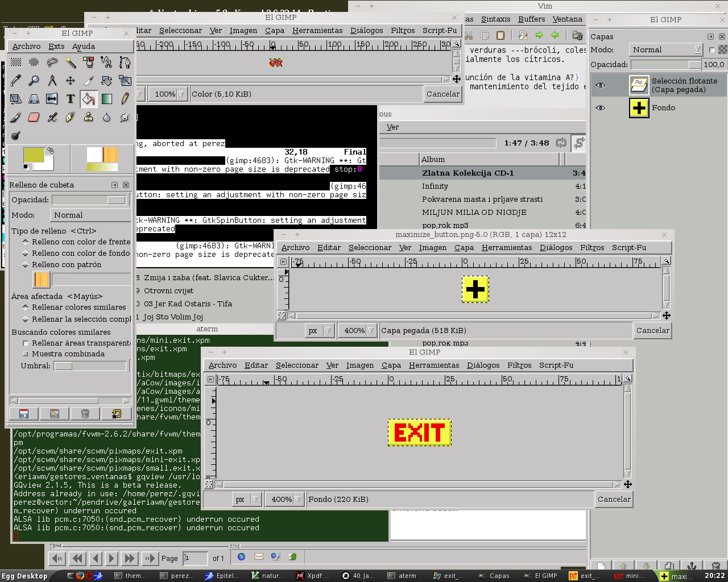This screenshot has width=728, height=582.
Task: Adjust the Umbral threshold slider
Action: click(x=90, y=366)
